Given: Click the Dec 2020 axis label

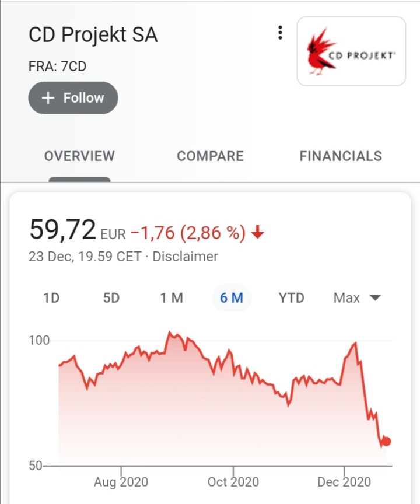Looking at the screenshot, I should point(344,482).
